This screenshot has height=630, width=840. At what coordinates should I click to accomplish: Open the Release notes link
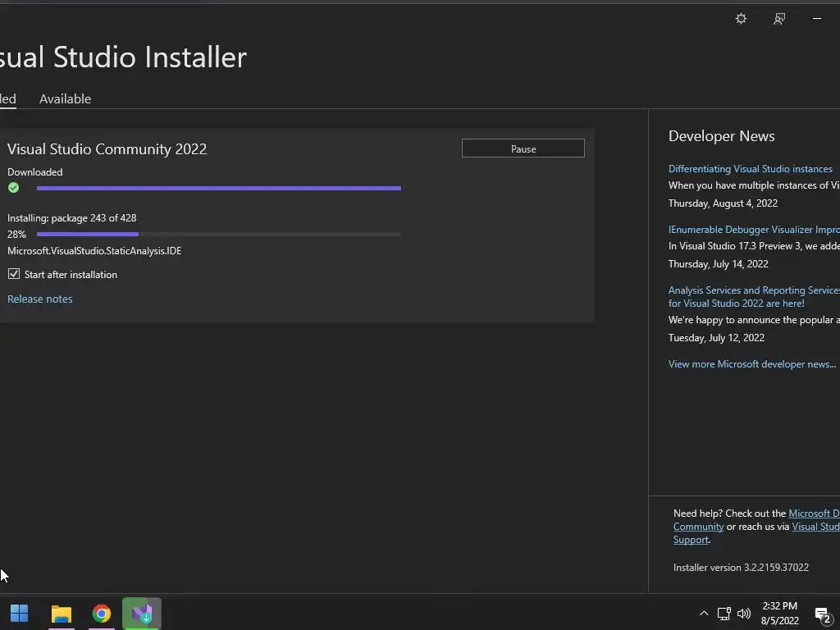pyautogui.click(x=39, y=299)
